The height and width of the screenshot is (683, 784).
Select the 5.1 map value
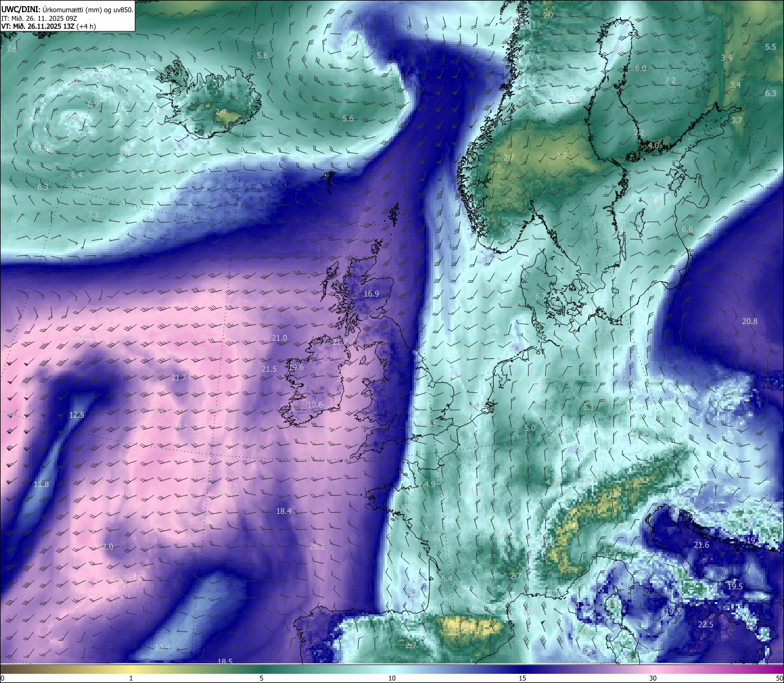[x=589, y=407]
